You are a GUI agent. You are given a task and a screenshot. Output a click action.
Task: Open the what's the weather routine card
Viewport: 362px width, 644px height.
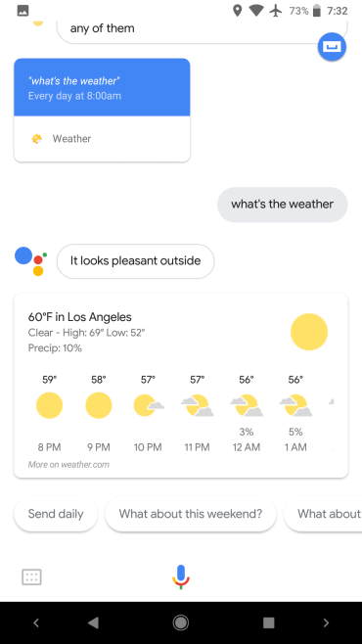[x=102, y=110]
